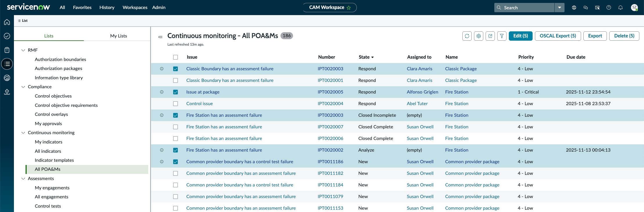Select Control overlays in the tree

pos(51,114)
